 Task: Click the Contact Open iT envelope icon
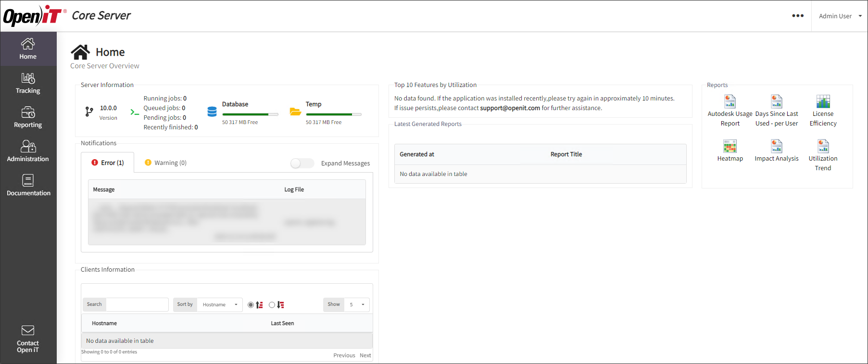point(28,330)
